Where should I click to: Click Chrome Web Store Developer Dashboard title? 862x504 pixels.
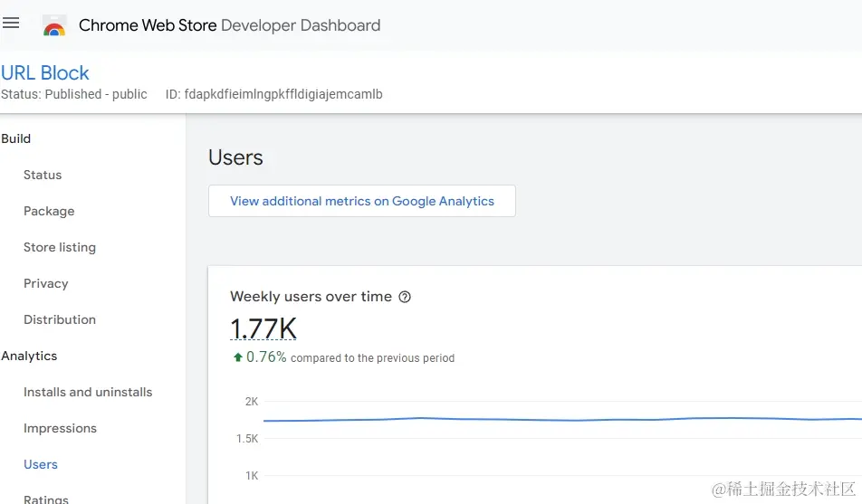pyautogui.click(x=230, y=25)
